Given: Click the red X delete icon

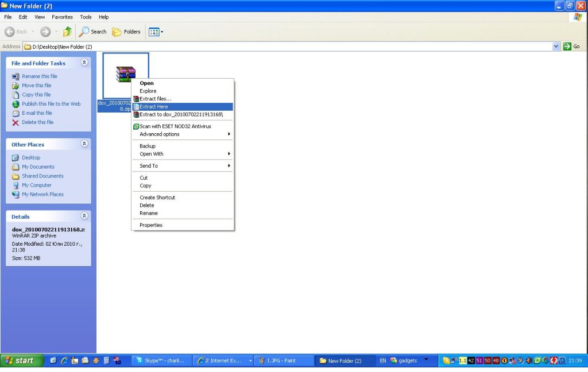Looking at the screenshot, I should click(16, 123).
